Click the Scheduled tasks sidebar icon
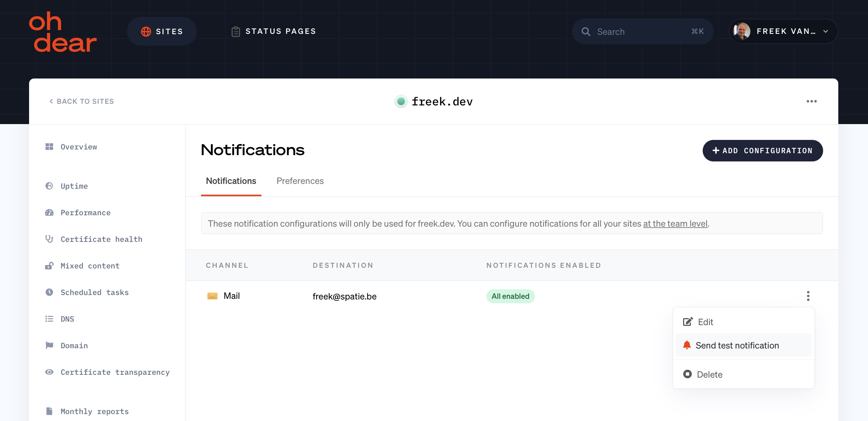 49,292
